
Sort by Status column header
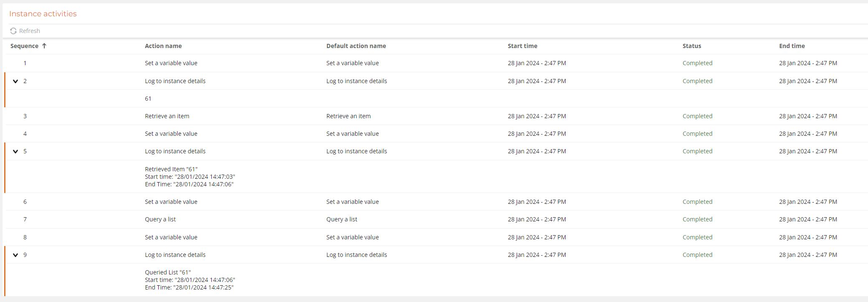point(692,46)
